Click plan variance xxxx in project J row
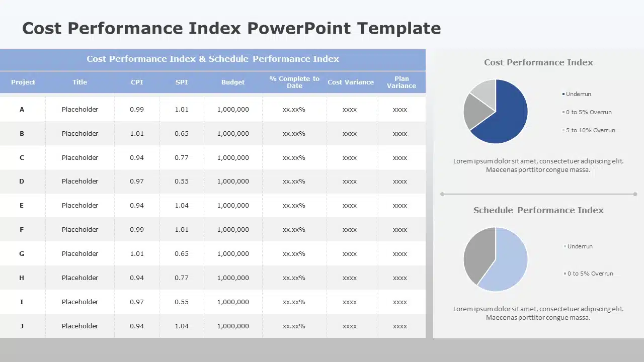Screen dimensions: 644x362 pos(400,326)
